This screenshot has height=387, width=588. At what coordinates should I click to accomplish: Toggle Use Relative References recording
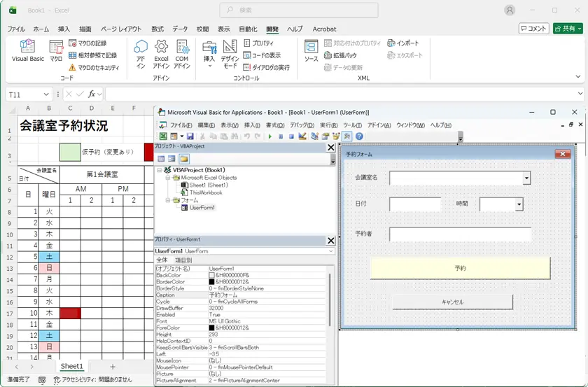coord(72,55)
